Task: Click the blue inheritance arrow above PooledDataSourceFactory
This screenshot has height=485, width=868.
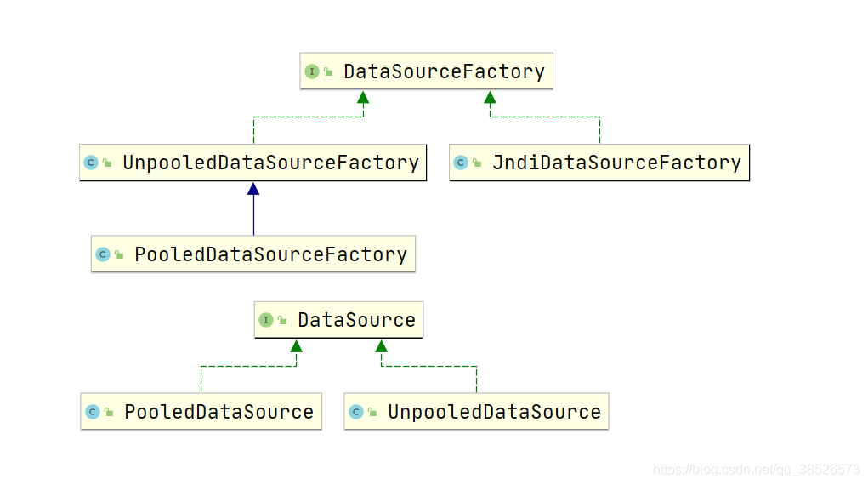Action: point(253,191)
